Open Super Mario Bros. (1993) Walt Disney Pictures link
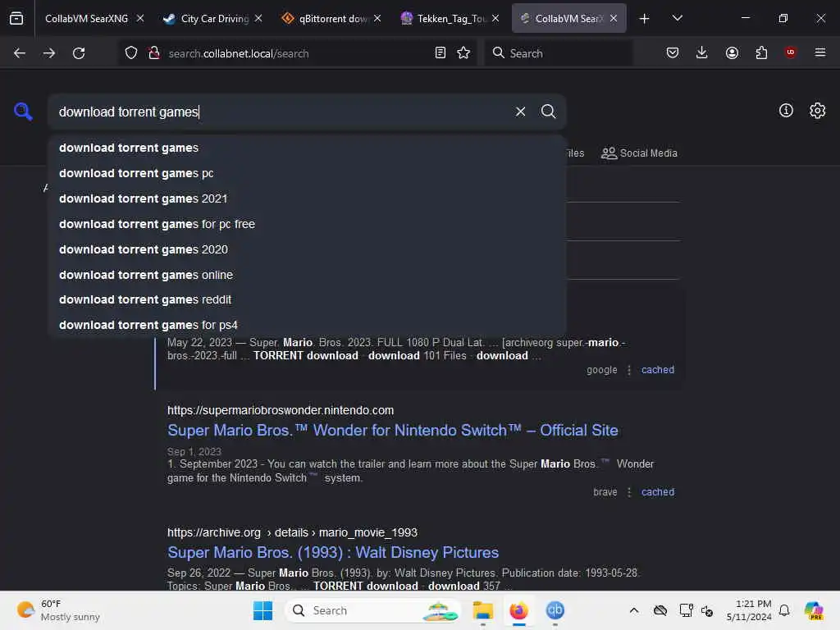The image size is (840, 630). point(333,552)
